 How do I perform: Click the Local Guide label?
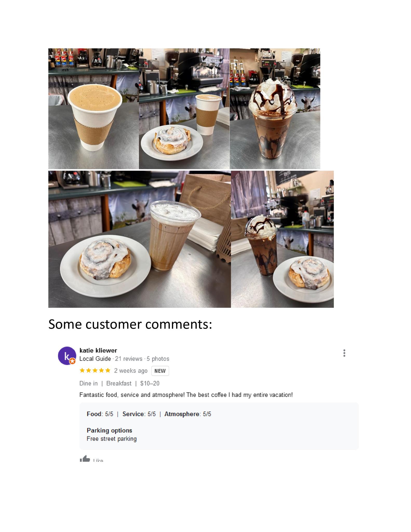click(95, 359)
